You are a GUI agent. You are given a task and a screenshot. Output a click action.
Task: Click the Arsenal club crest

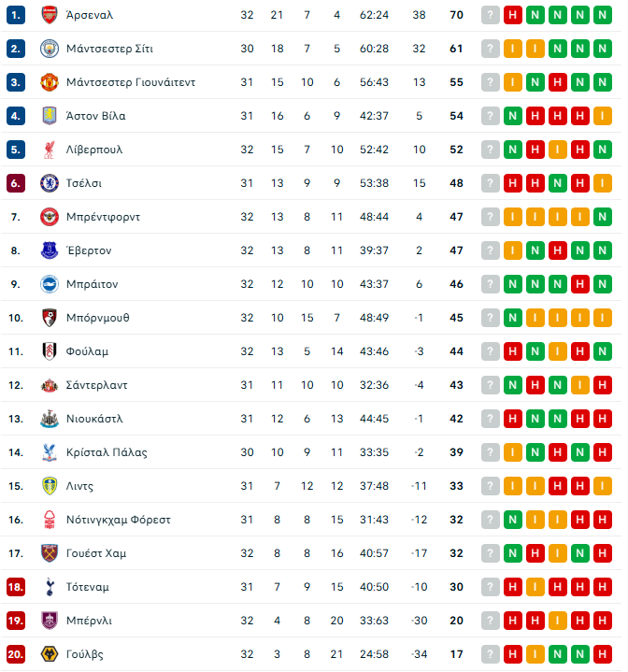coord(49,15)
